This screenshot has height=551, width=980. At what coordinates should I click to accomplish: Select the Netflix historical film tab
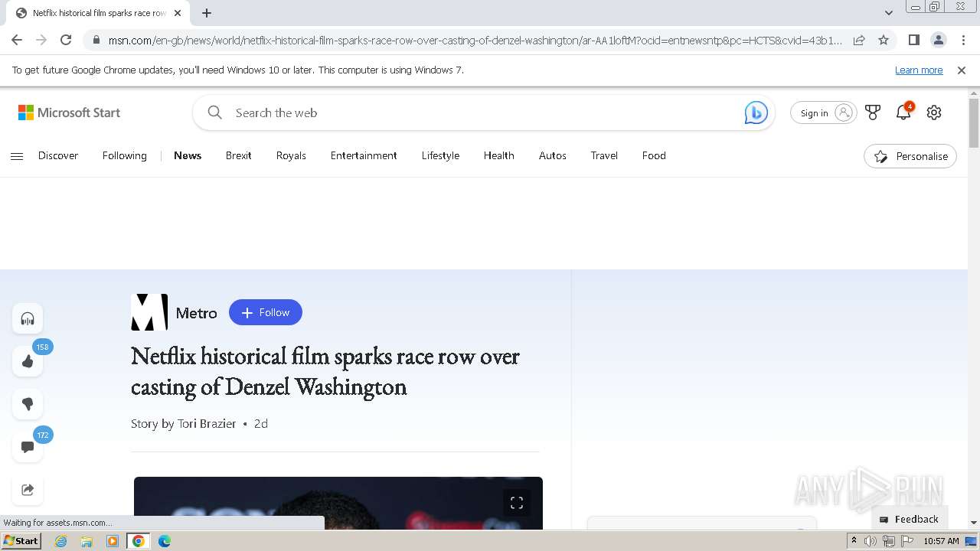[x=98, y=13]
